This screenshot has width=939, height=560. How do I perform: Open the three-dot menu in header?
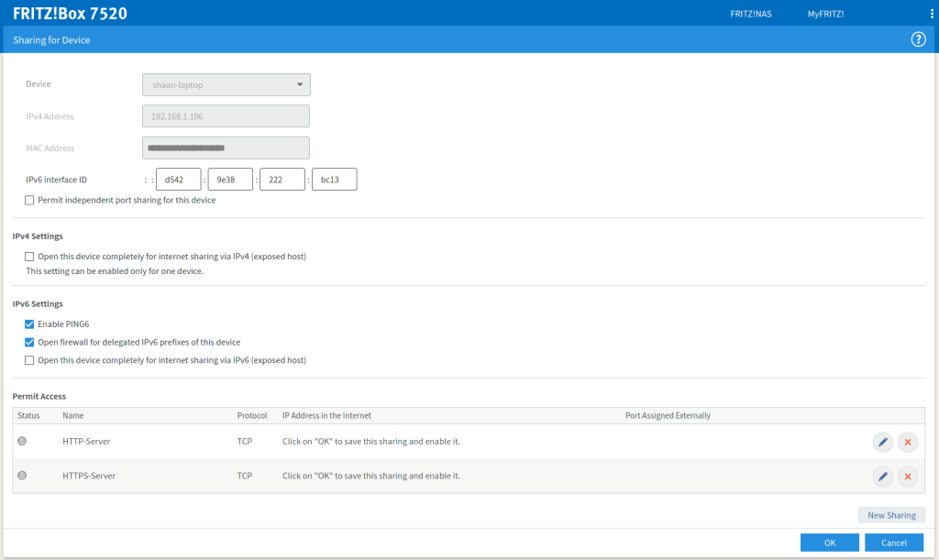(x=932, y=14)
